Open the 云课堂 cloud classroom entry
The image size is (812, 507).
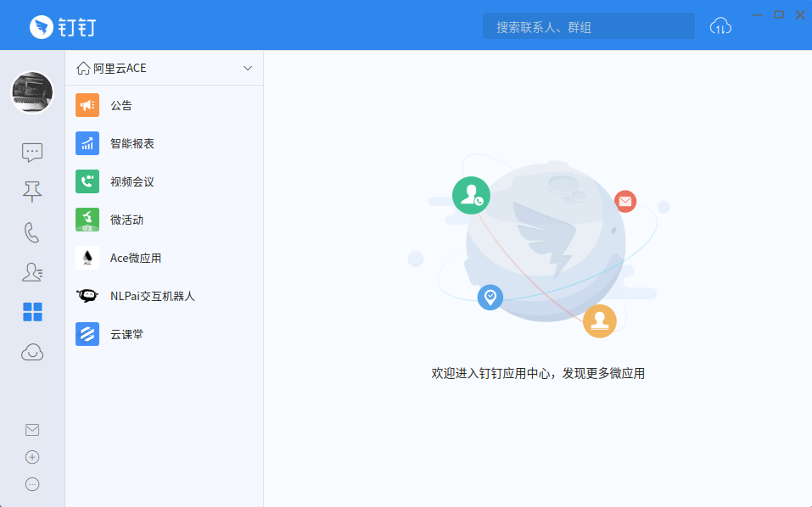pyautogui.click(x=164, y=334)
